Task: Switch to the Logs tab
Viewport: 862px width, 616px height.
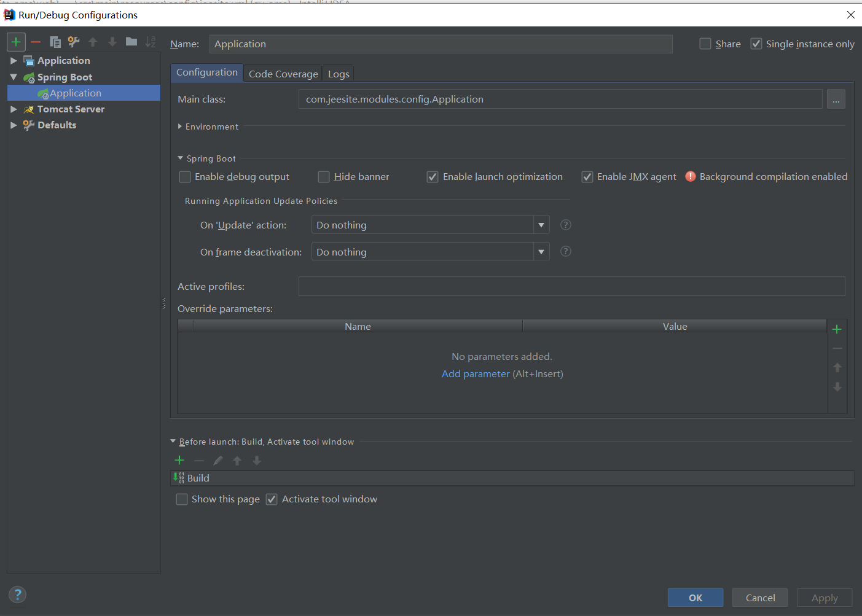Action: click(x=339, y=74)
